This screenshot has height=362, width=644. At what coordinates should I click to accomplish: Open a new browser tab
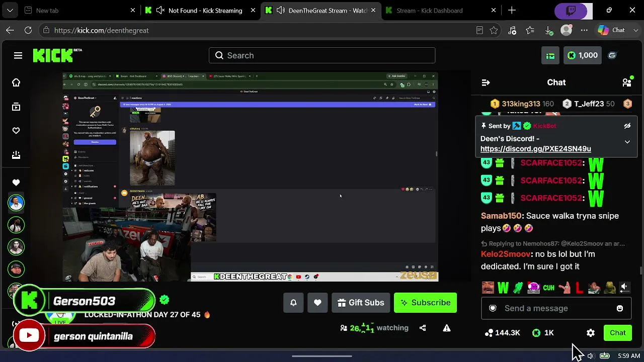(512, 10)
